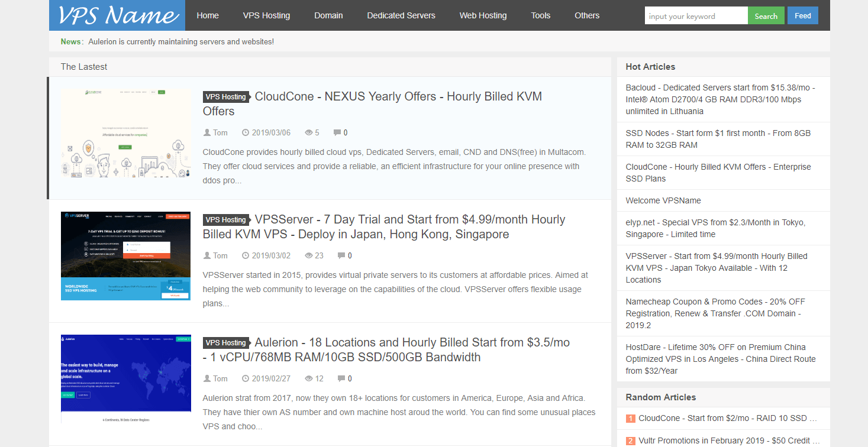Click the author icon on the Aulerion post
868x447 pixels.
207,378
